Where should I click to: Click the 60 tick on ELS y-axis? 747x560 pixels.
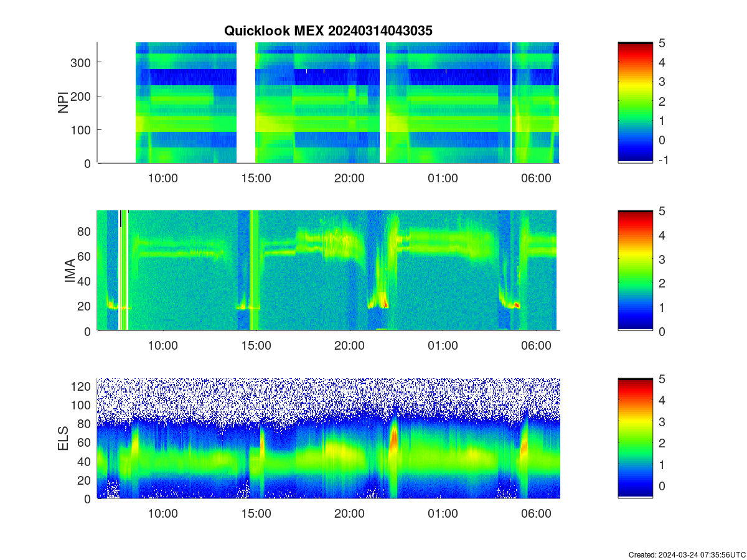click(x=85, y=442)
